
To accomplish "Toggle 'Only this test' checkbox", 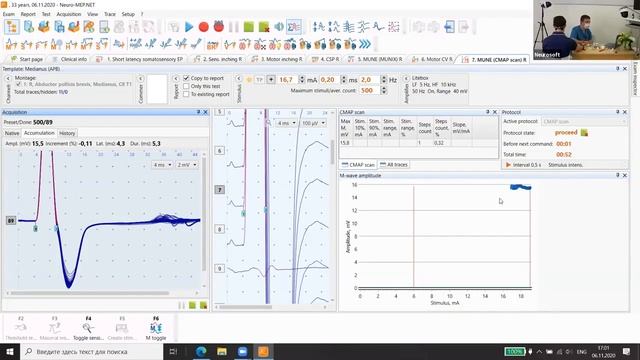I will coord(187,86).
